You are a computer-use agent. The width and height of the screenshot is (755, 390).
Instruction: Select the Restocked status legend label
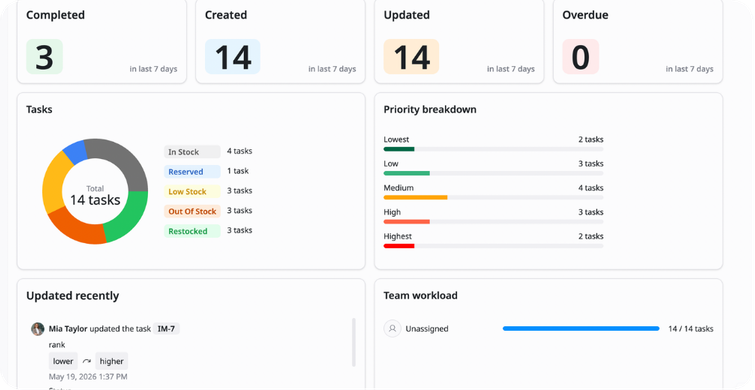coord(192,231)
